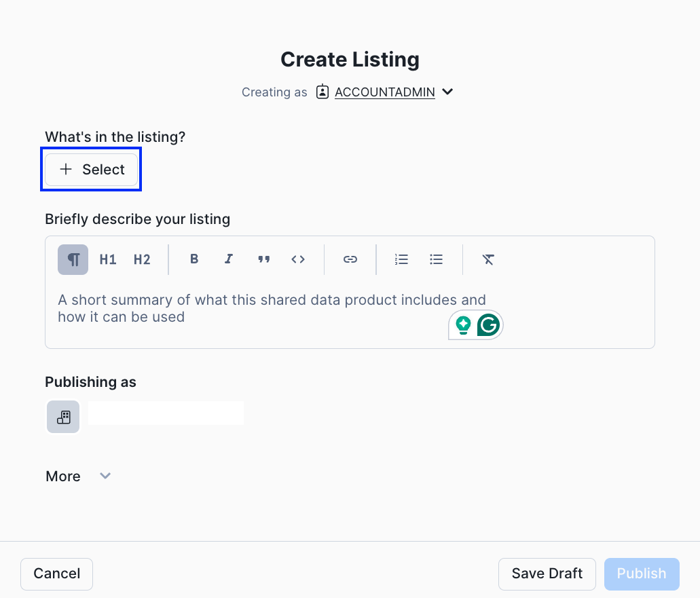Toggle bold formatting

[194, 259]
